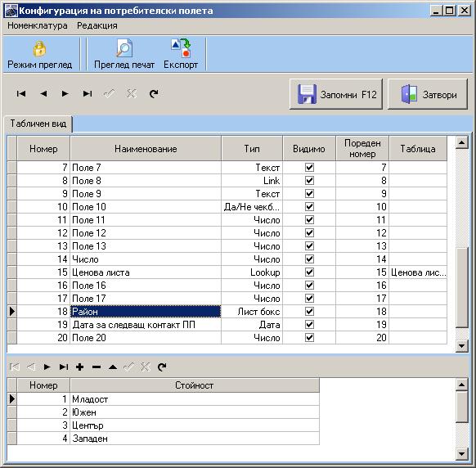
Task: Click the Експорт toolbar icon
Action: [x=181, y=48]
